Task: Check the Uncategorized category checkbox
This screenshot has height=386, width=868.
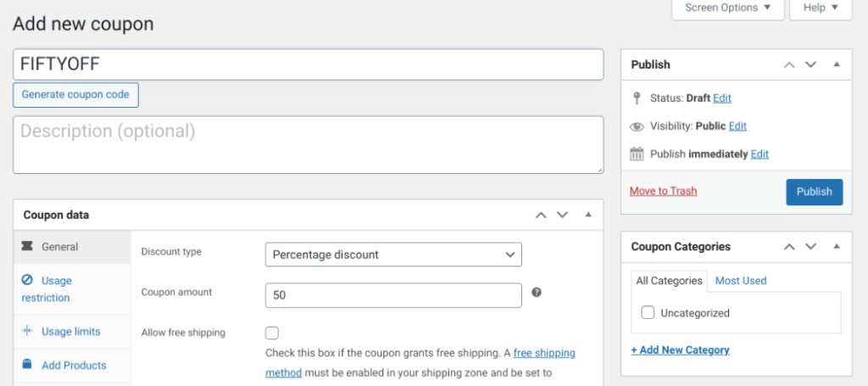Action: click(648, 313)
